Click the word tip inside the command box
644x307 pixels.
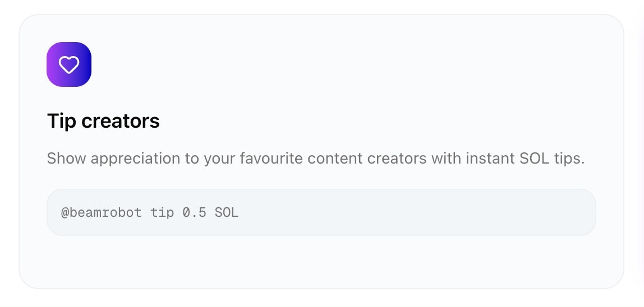[x=162, y=213]
